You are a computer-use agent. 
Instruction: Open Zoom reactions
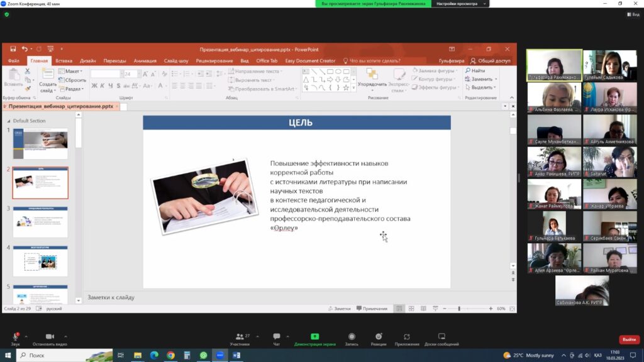pos(379,337)
